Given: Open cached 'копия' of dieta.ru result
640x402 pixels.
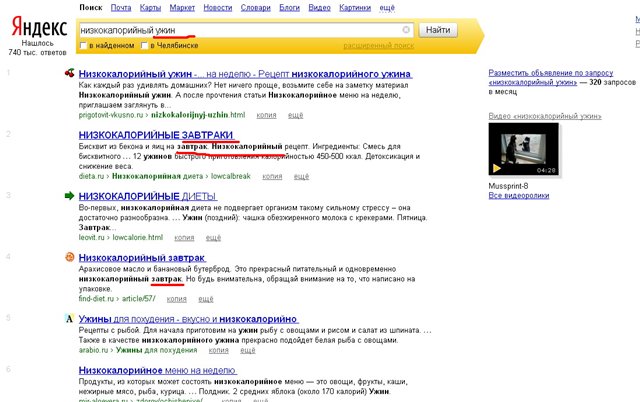Looking at the screenshot, I should point(272,176).
